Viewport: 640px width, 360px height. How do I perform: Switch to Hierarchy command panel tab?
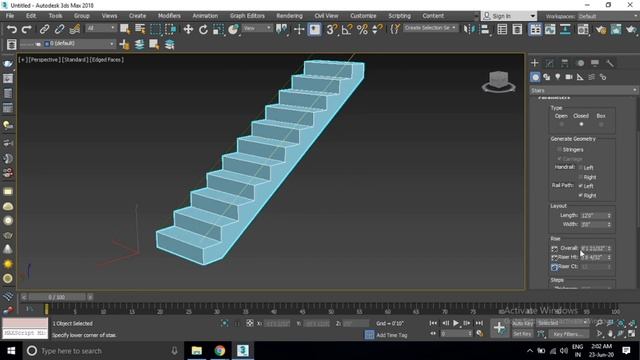pyautogui.click(x=564, y=63)
